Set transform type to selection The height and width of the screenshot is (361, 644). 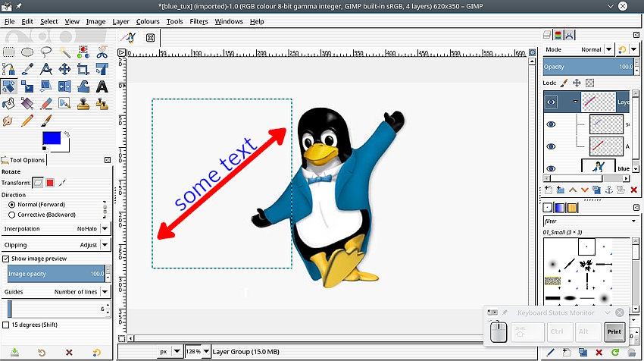[50, 183]
